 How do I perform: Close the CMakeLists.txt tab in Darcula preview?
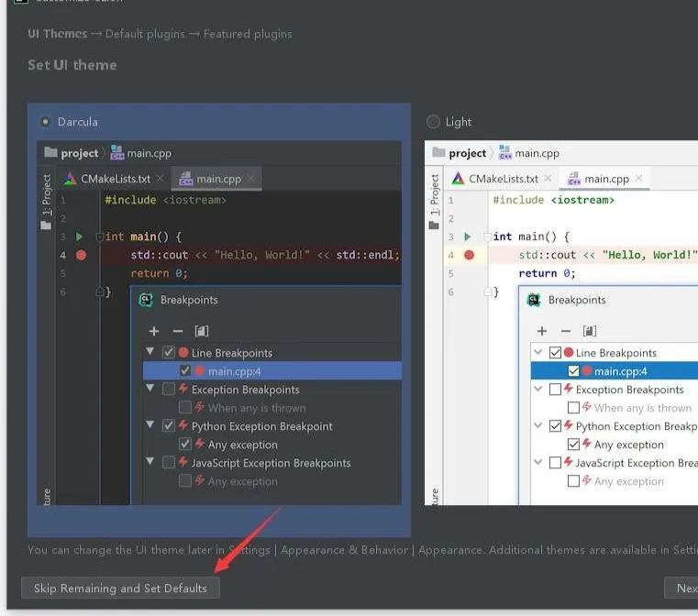point(161,179)
